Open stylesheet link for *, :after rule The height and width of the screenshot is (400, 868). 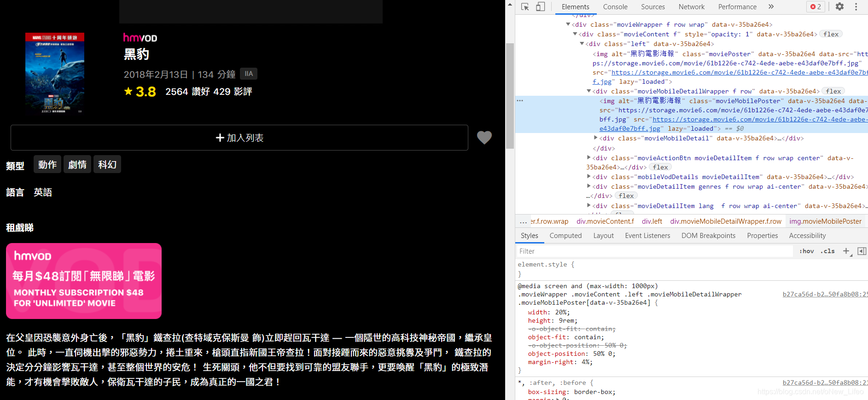pyautogui.click(x=825, y=383)
